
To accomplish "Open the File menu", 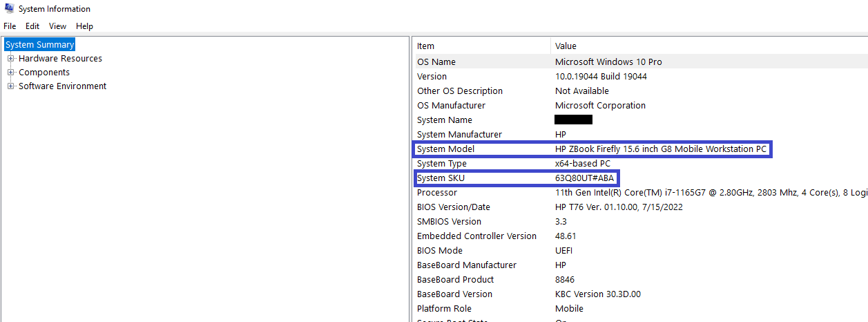I will coord(10,26).
